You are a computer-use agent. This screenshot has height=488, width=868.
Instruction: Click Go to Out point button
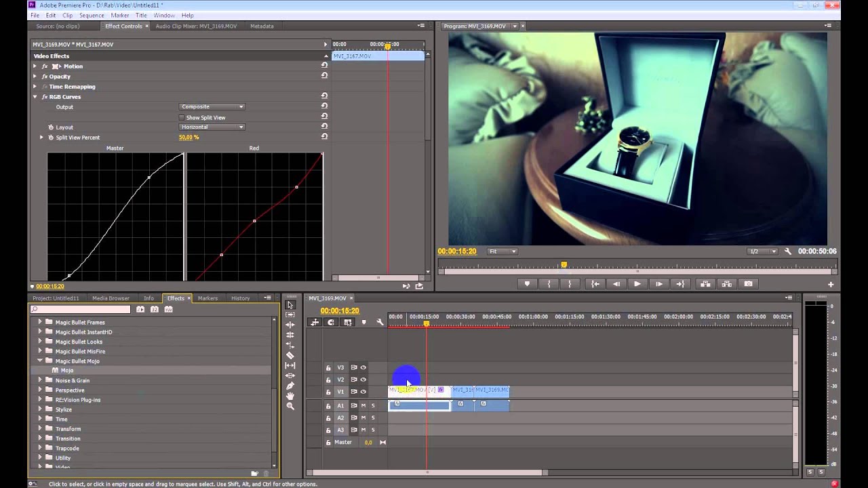(680, 284)
